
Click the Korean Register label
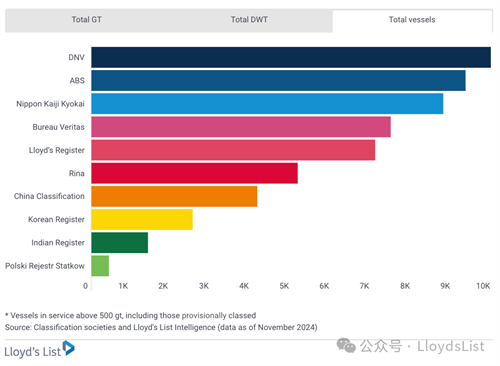tap(56, 220)
